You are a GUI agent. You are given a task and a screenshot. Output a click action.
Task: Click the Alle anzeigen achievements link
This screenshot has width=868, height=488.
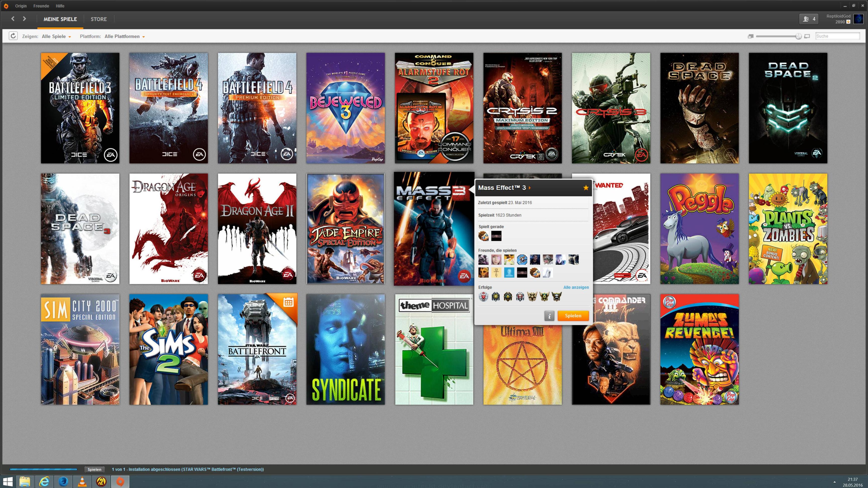pos(576,287)
